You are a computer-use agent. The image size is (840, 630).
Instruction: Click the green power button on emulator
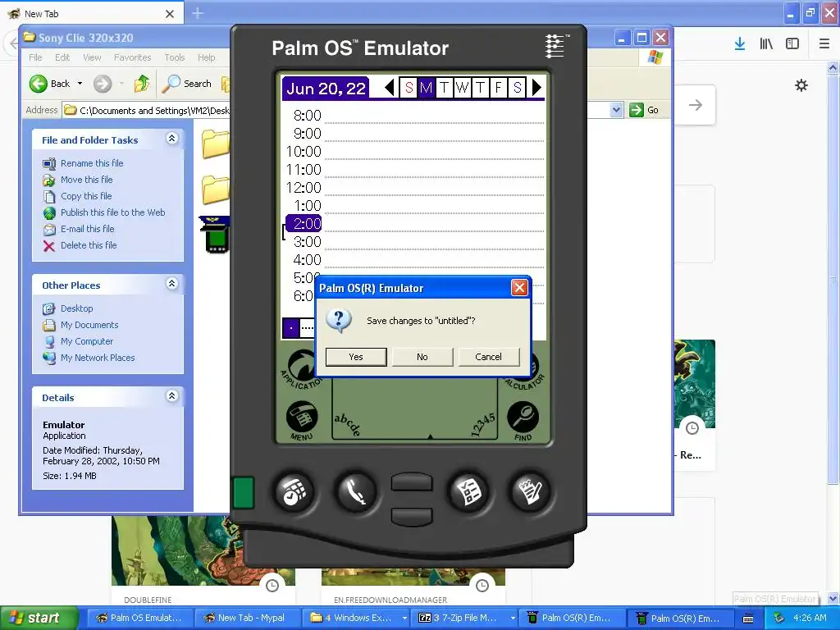point(244,492)
